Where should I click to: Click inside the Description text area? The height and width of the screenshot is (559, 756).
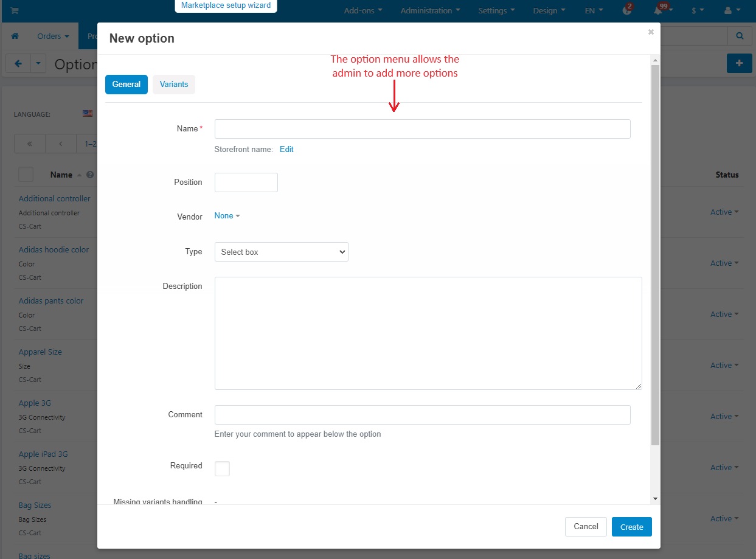428,333
